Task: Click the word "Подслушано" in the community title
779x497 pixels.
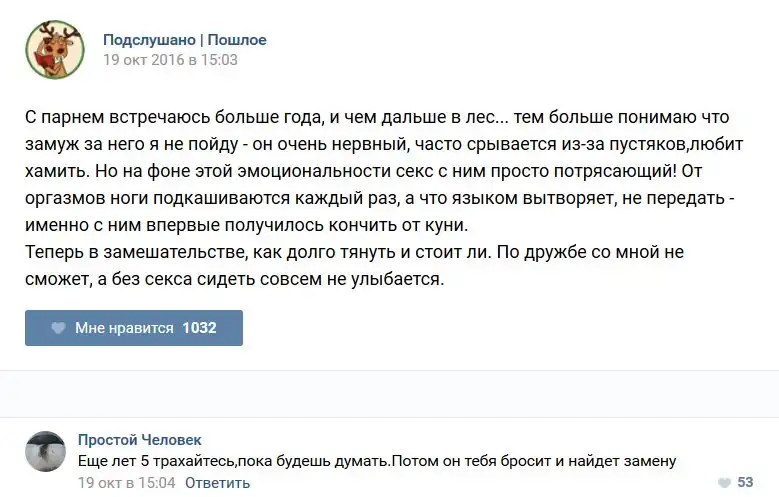Action: click(149, 40)
